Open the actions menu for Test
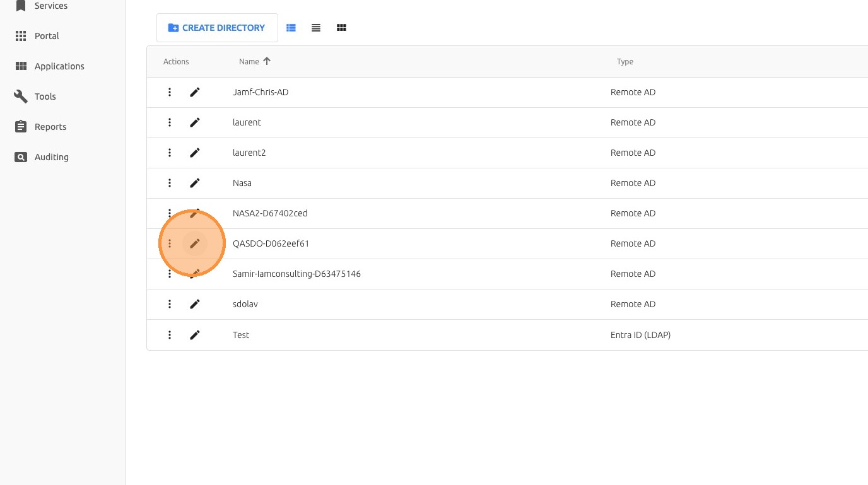868x485 pixels. tap(170, 335)
